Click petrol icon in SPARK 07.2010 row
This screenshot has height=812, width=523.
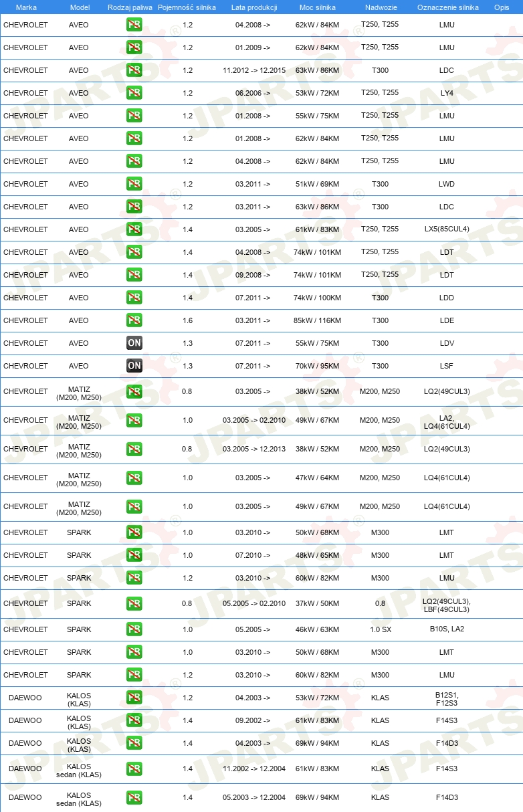[x=134, y=555]
